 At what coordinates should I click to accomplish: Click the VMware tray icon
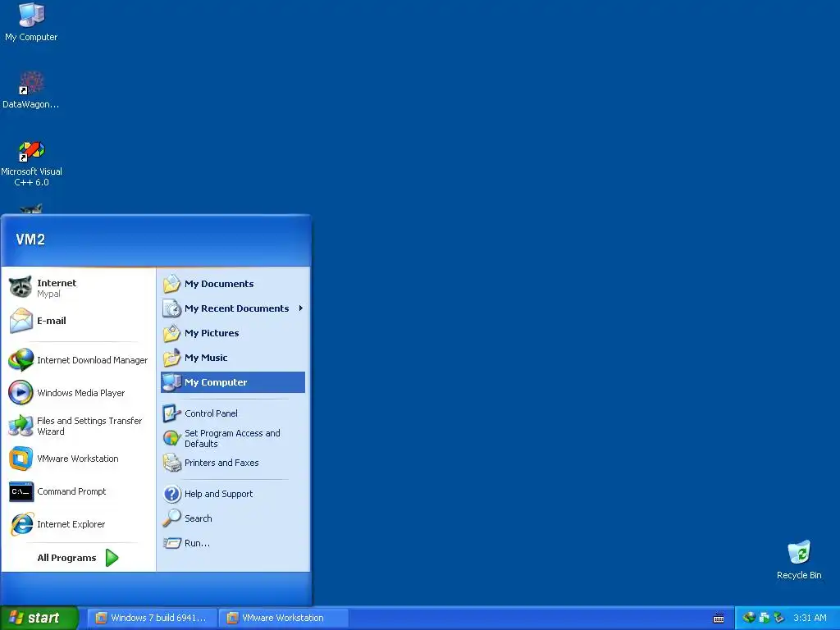[765, 618]
